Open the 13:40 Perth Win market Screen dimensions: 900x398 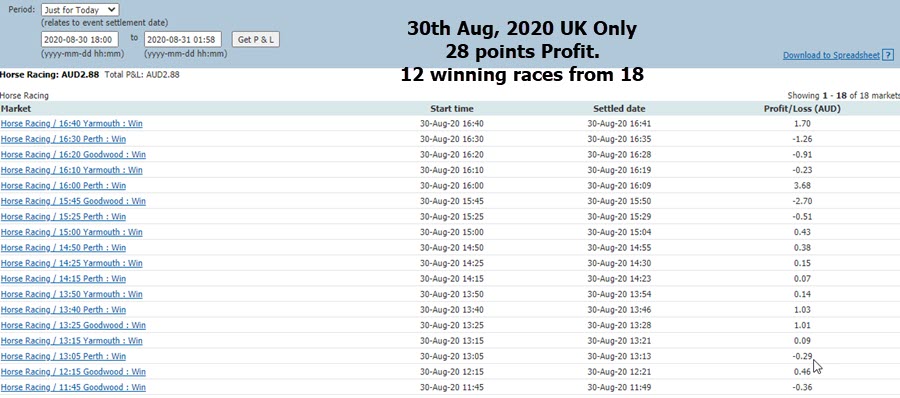[63, 310]
